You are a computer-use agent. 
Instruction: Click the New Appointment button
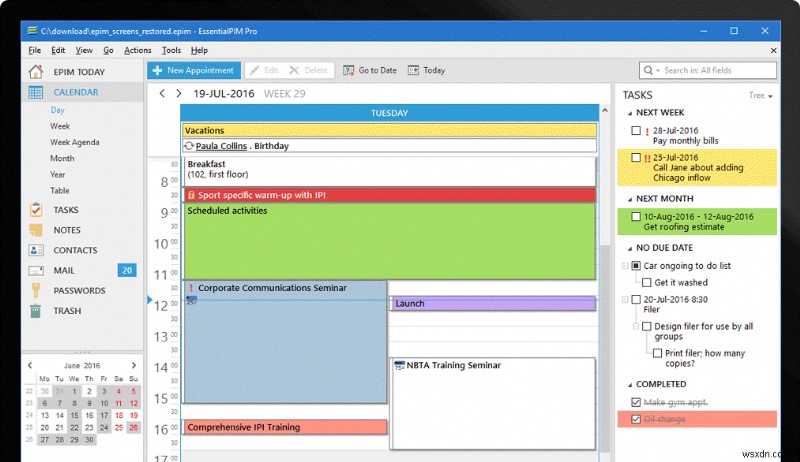[x=194, y=70]
